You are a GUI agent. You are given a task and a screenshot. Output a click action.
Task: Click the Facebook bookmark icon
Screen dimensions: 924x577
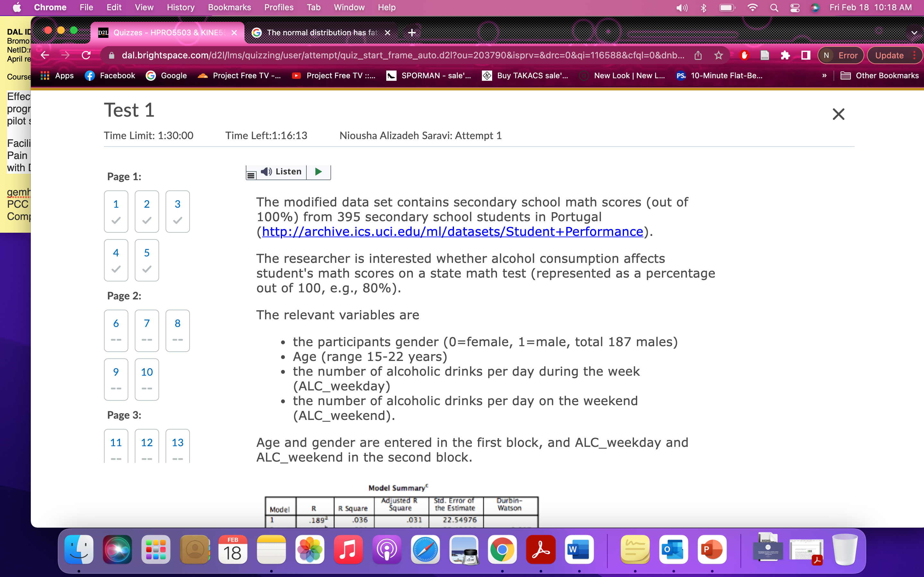pos(89,76)
